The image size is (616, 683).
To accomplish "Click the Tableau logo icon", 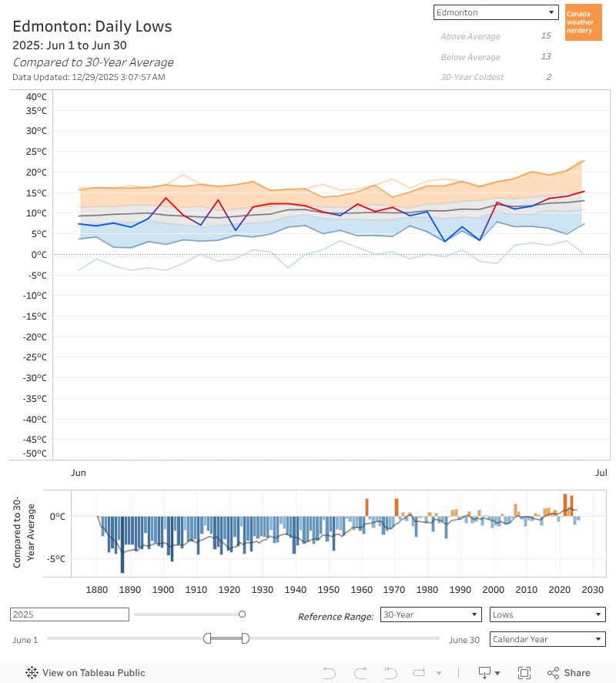I will click(32, 672).
